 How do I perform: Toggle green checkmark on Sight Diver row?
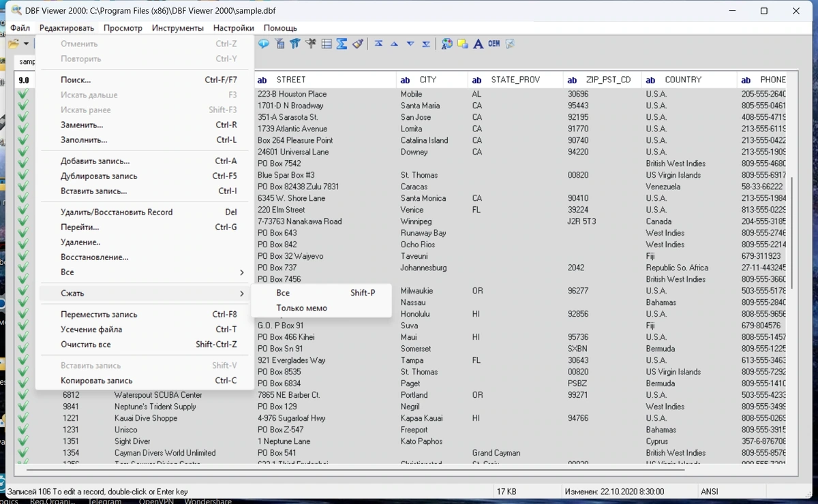click(x=23, y=441)
